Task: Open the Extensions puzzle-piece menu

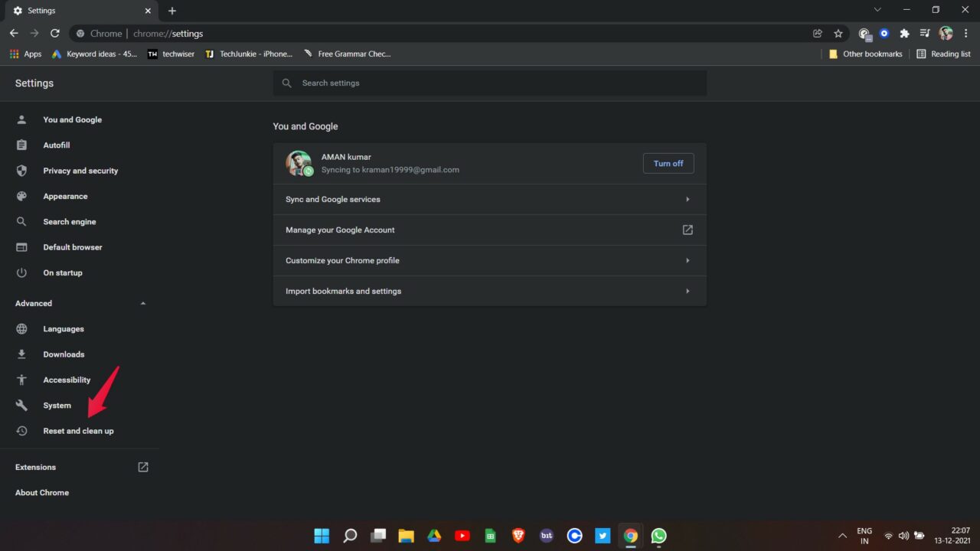Action: point(904,34)
